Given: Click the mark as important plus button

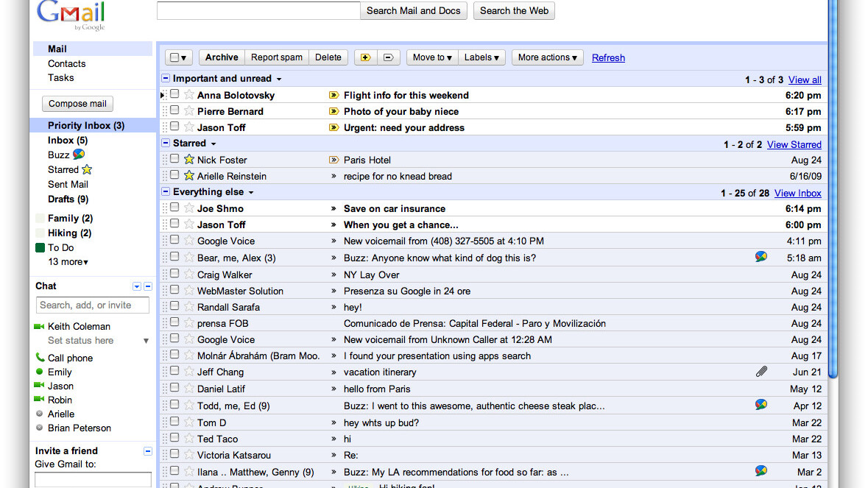Looking at the screenshot, I should point(366,57).
